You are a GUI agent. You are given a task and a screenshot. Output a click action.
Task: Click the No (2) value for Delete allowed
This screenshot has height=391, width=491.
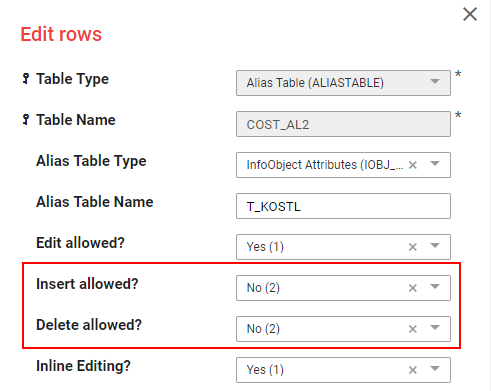pyautogui.click(x=263, y=329)
